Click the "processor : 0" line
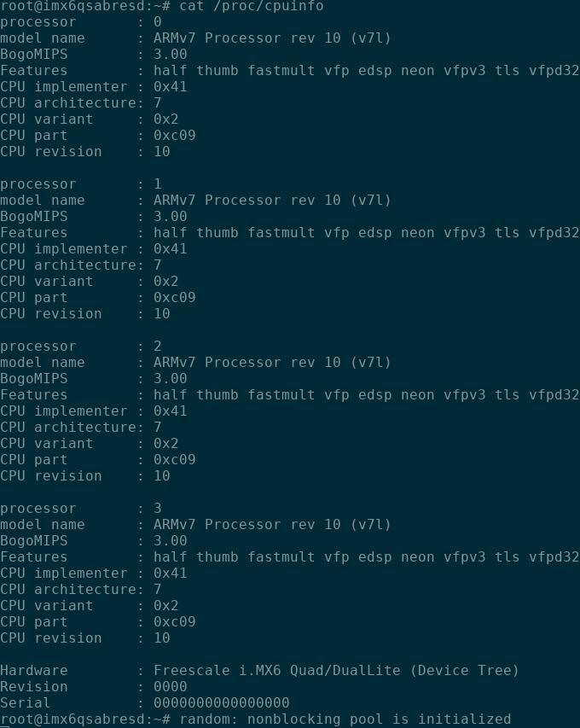 [80, 22]
